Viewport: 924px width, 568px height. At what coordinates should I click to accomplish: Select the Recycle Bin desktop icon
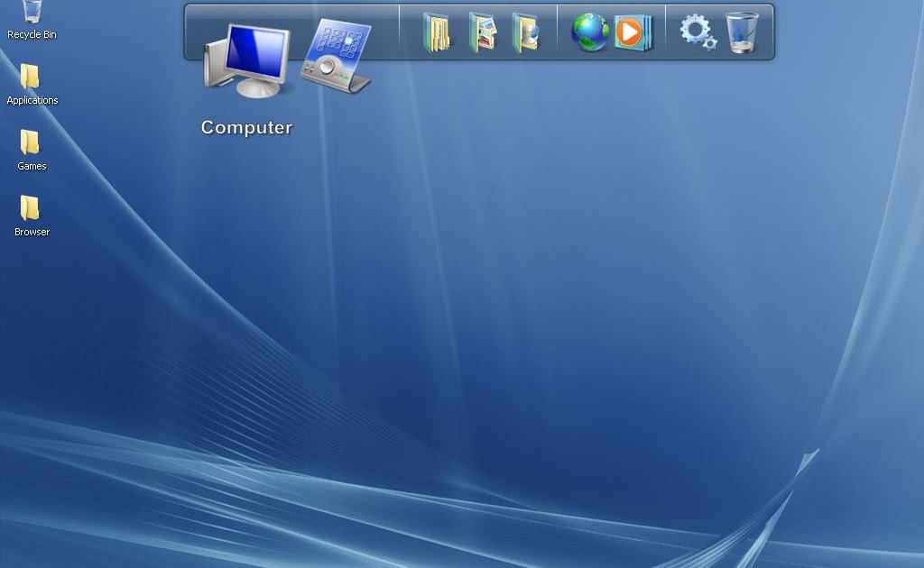pyautogui.click(x=32, y=20)
